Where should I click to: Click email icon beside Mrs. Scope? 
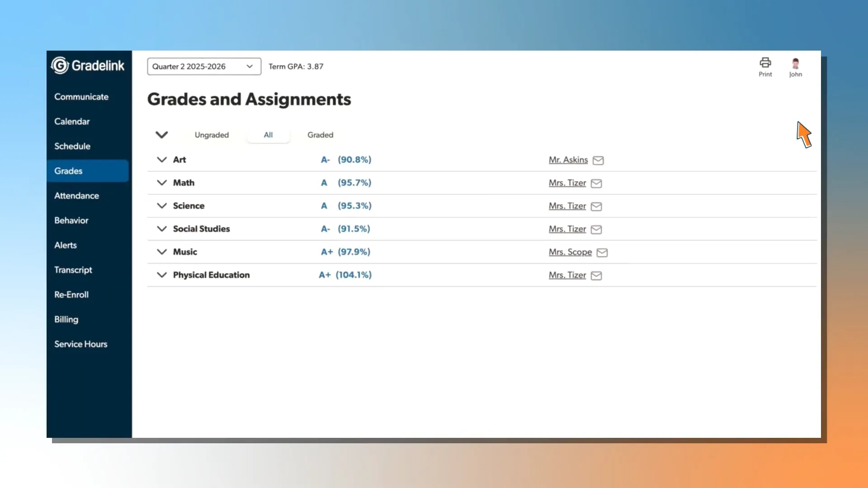click(603, 253)
